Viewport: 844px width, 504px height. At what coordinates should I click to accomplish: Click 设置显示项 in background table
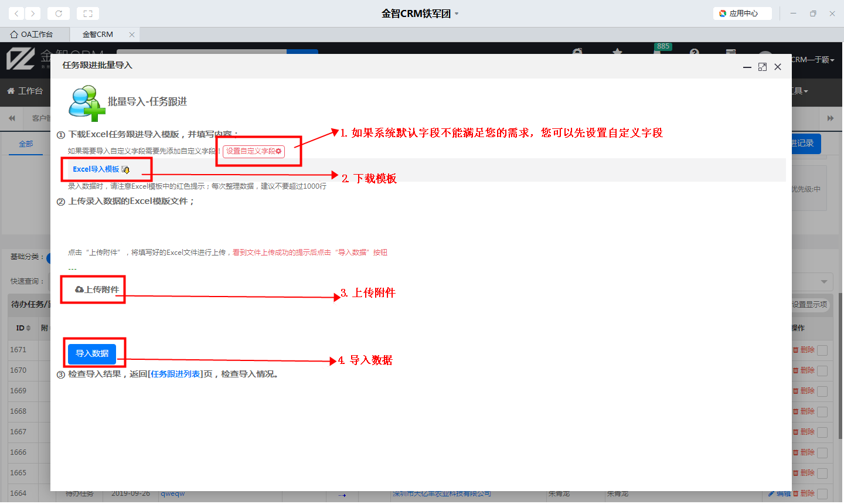click(810, 305)
